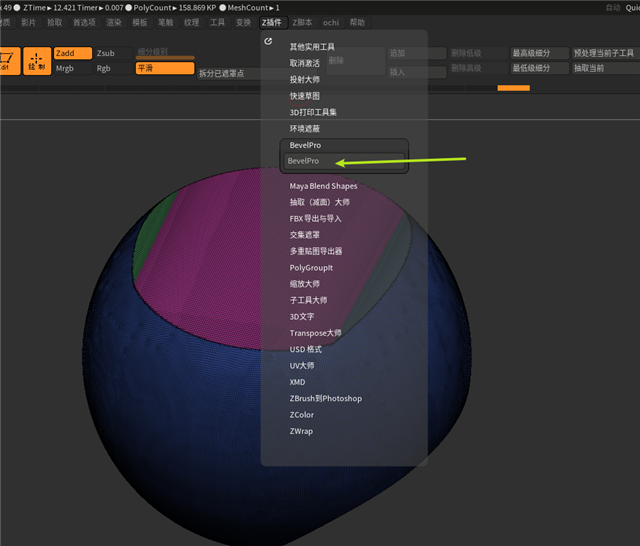Expand Maya Blend Shapes subpalette
Screen dimensions: 640x546
(x=323, y=186)
